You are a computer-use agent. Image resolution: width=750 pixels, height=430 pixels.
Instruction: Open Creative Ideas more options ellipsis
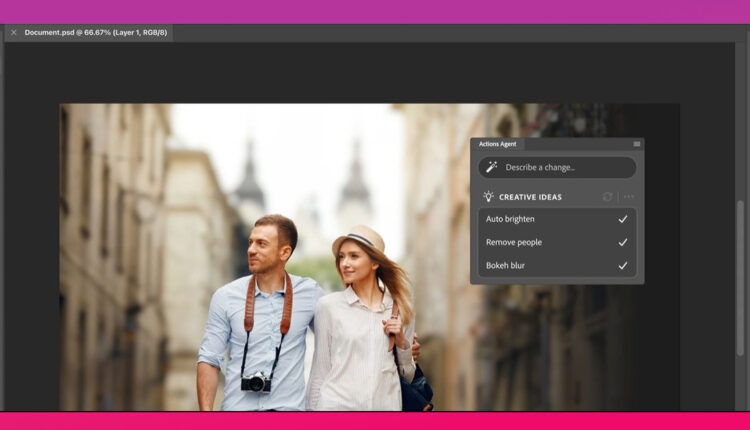pyautogui.click(x=629, y=197)
